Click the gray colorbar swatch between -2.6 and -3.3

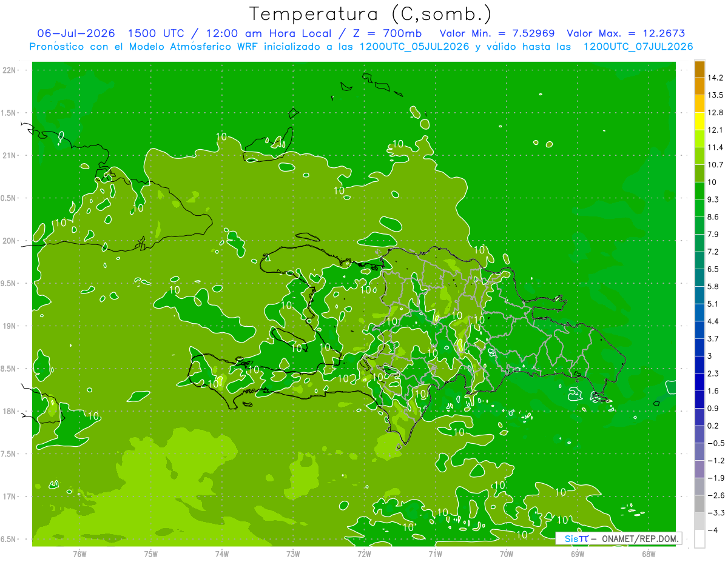click(699, 504)
